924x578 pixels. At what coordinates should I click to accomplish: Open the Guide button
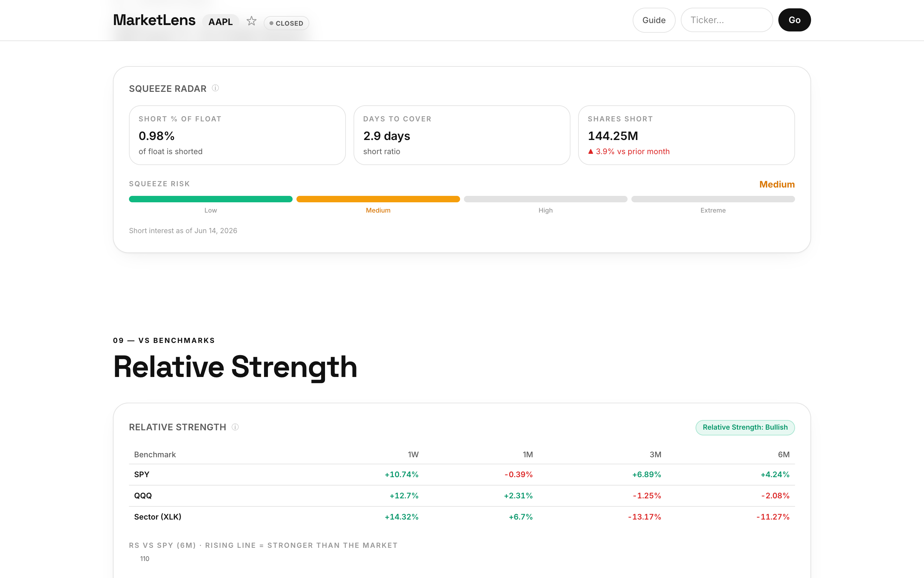654,20
